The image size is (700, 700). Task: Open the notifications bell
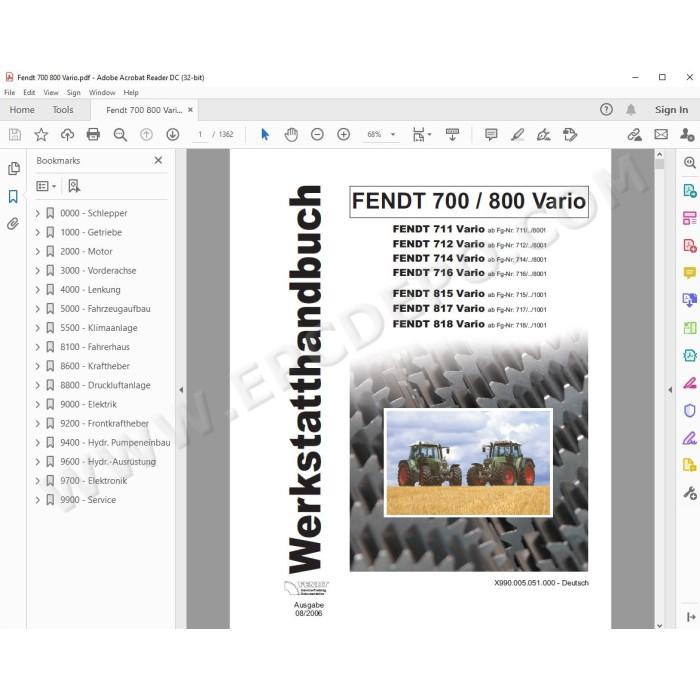tap(630, 109)
